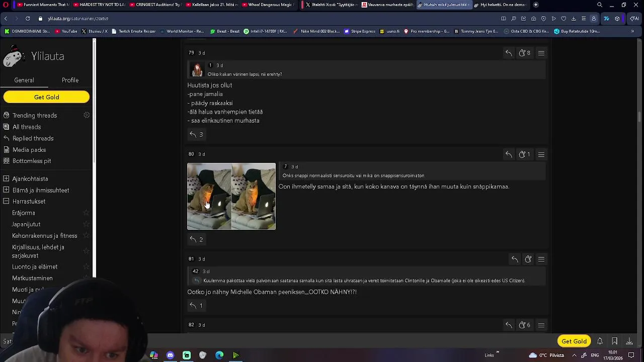
Task: Switch to the General tab
Action: pyautogui.click(x=24, y=80)
